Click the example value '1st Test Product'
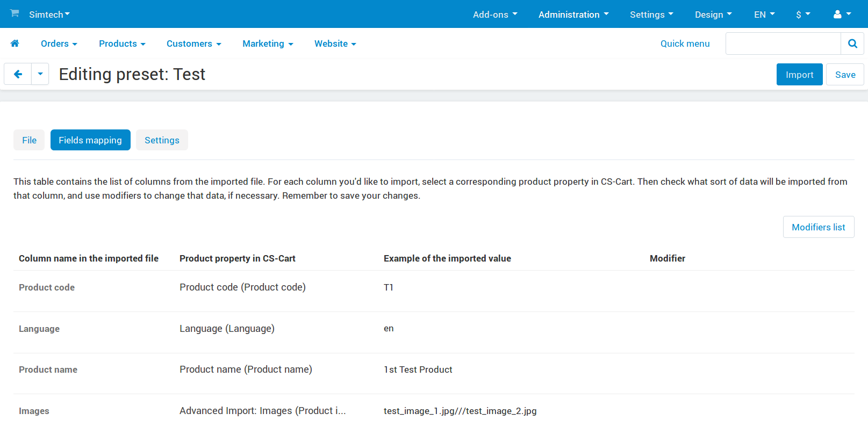Viewport: 868px width, 435px height. 418,369
